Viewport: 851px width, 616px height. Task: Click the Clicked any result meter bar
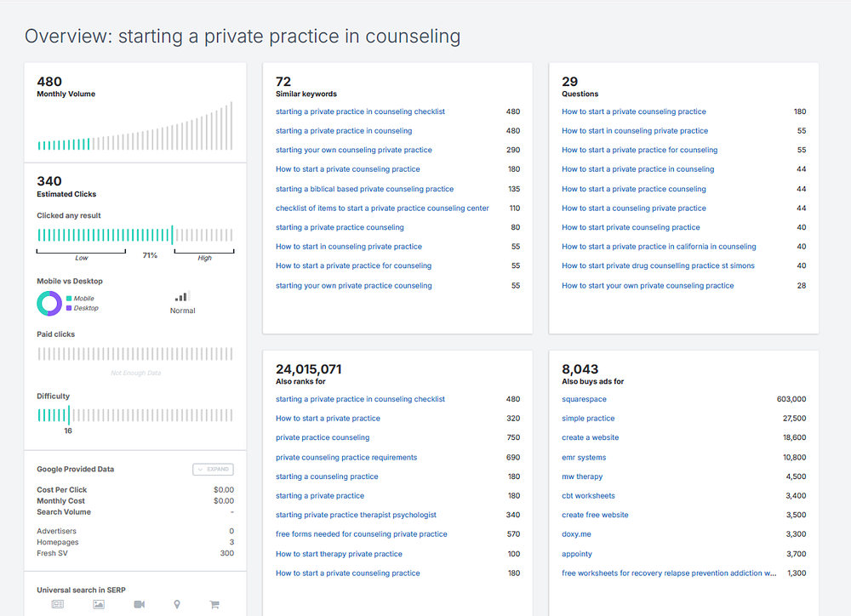[x=134, y=235]
